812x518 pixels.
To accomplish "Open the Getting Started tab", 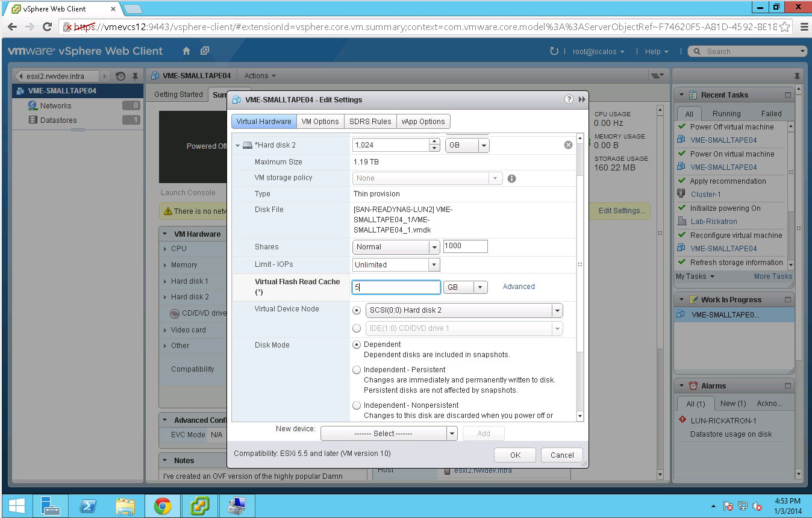I will (178, 95).
